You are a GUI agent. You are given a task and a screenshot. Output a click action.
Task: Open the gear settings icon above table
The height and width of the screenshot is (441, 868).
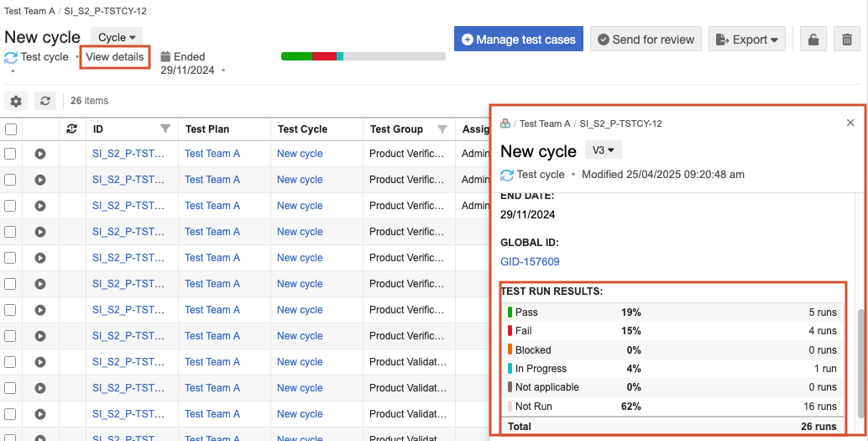tap(16, 101)
